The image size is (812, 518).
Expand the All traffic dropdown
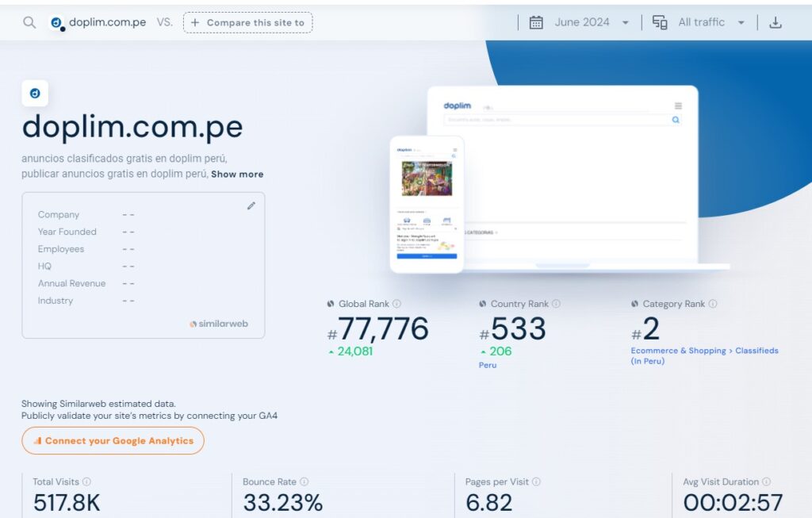tap(741, 23)
